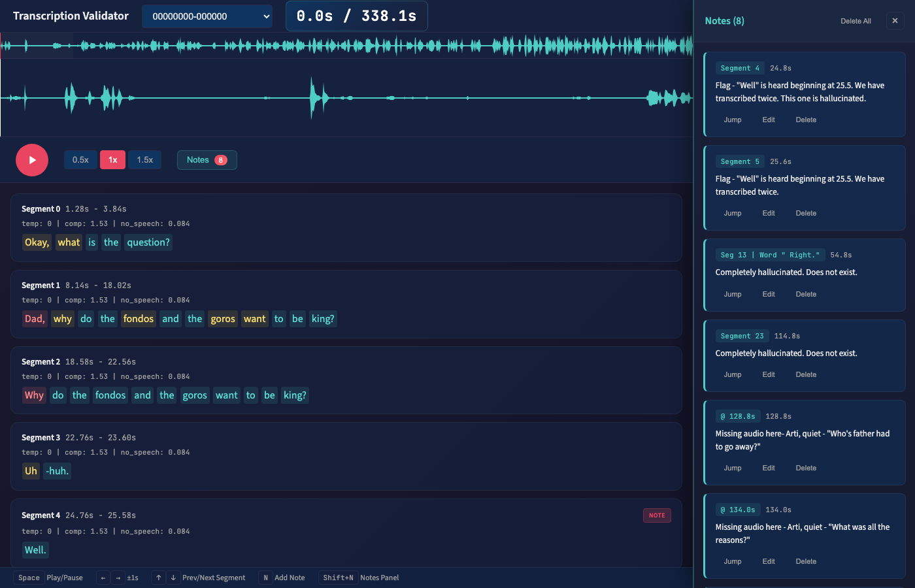
Task: Edit the Segment 23 note
Action: (768, 374)
